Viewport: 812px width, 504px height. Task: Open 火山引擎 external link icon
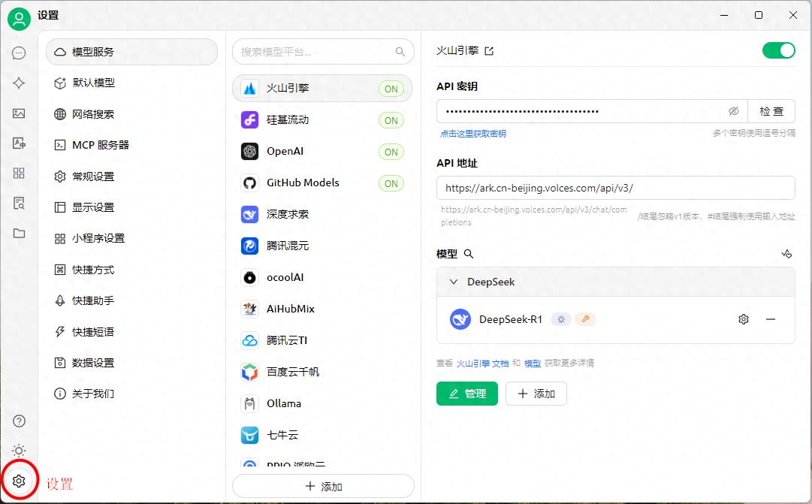pos(489,51)
